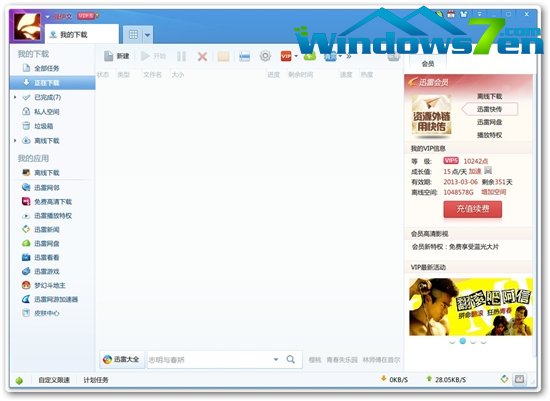Image resolution: width=550 pixels, height=401 pixels.
Task: Click the user avatar picture
Action: [x=27, y=26]
